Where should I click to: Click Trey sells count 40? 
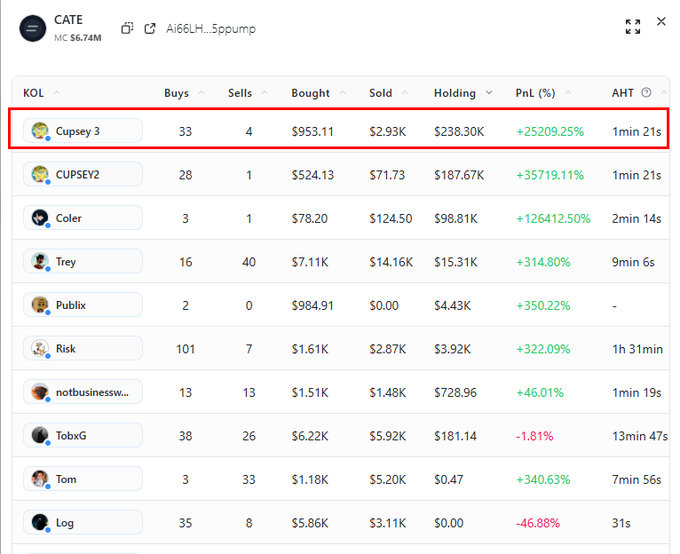249,262
